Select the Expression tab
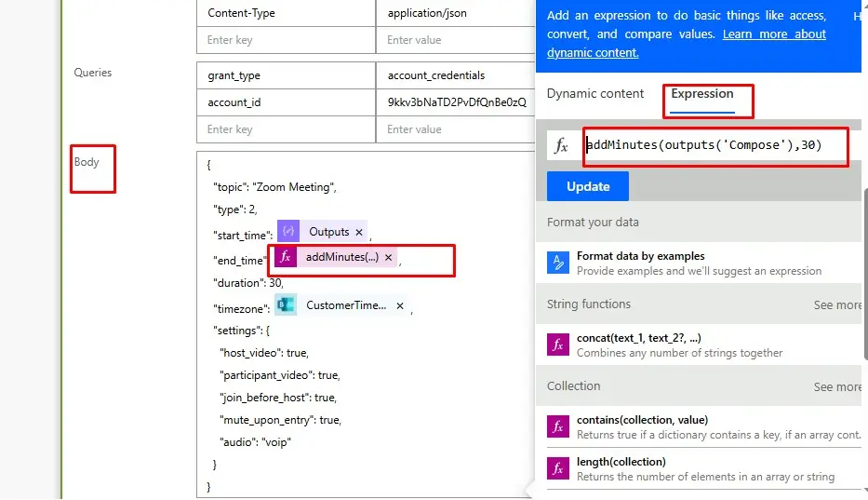 pos(702,94)
